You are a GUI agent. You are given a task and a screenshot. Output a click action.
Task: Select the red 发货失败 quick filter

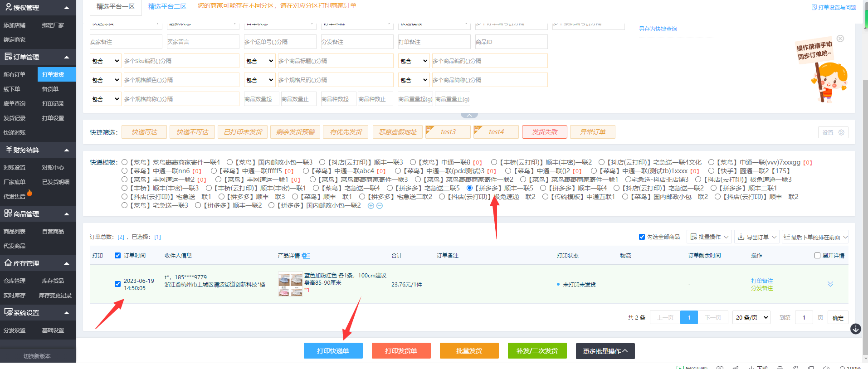pos(544,132)
